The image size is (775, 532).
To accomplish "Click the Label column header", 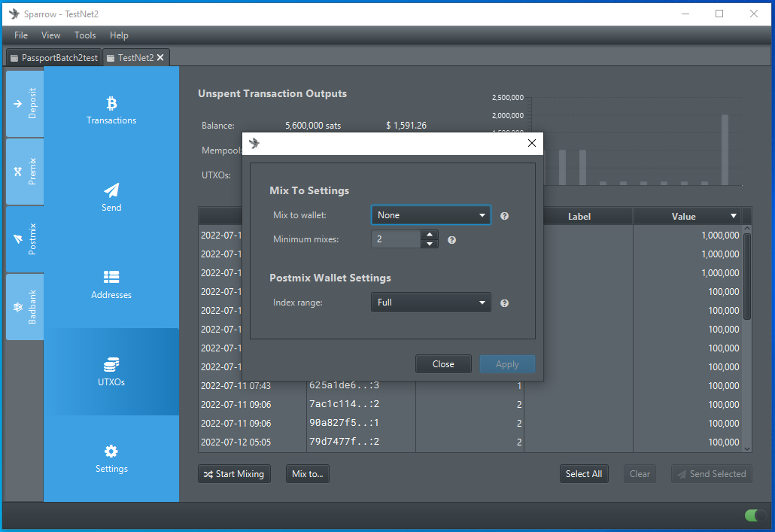I will tap(579, 216).
